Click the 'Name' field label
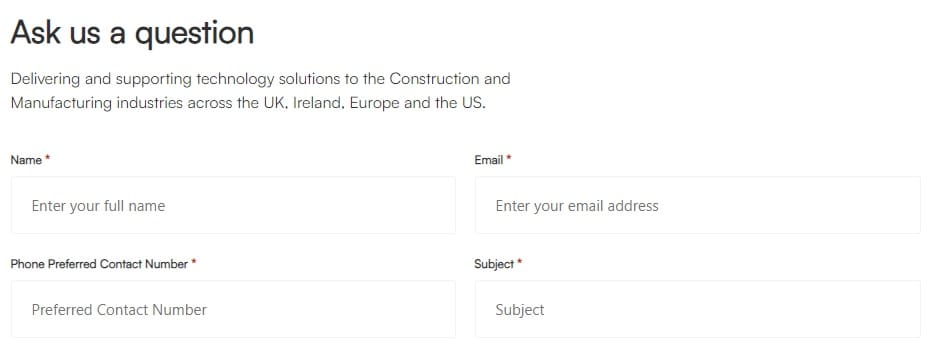934x360 pixels. click(26, 160)
